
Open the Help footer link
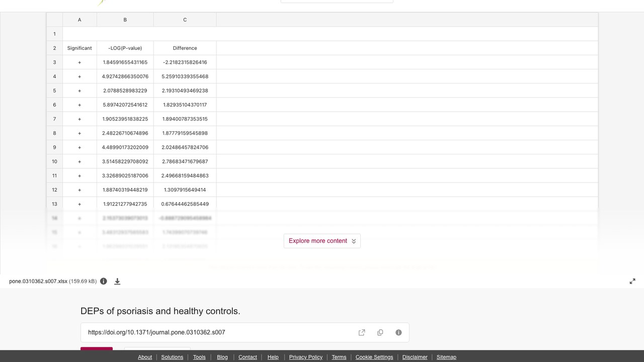(x=273, y=357)
